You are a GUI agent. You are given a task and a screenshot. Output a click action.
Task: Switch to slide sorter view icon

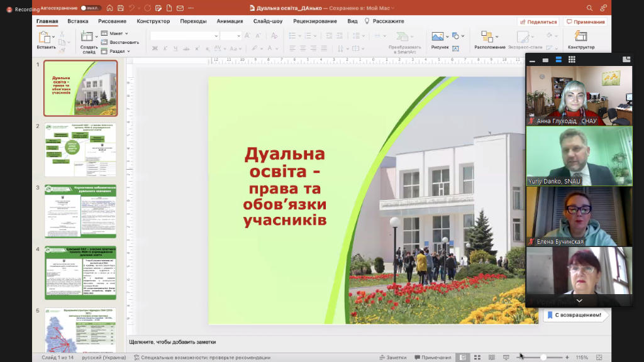477,358
